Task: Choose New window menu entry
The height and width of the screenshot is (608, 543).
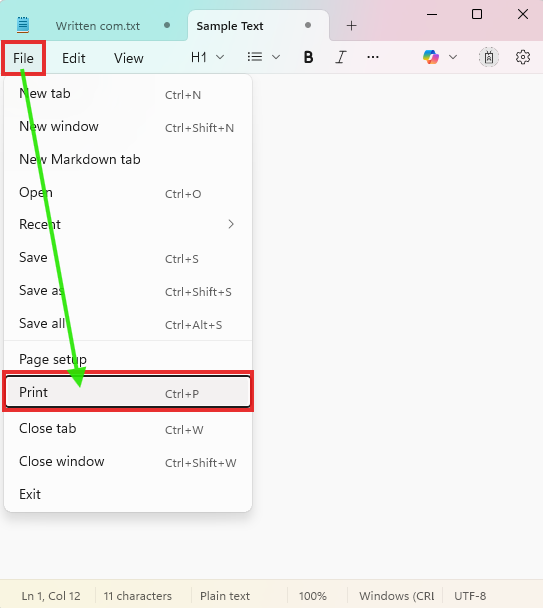Action: 128,127
